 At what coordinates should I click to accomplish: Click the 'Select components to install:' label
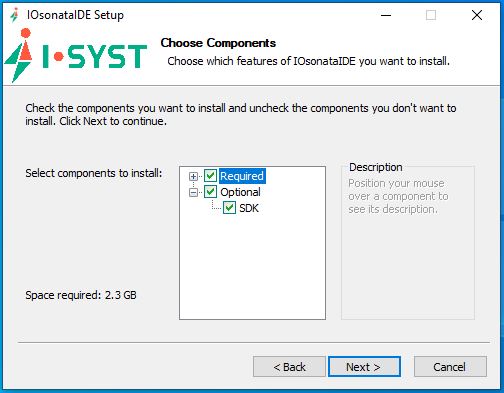pos(94,173)
